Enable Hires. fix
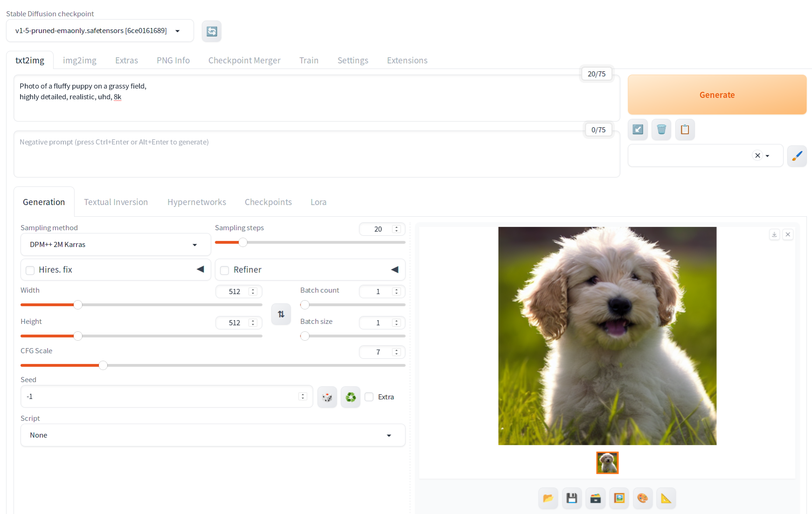This screenshot has height=514, width=812. point(30,270)
